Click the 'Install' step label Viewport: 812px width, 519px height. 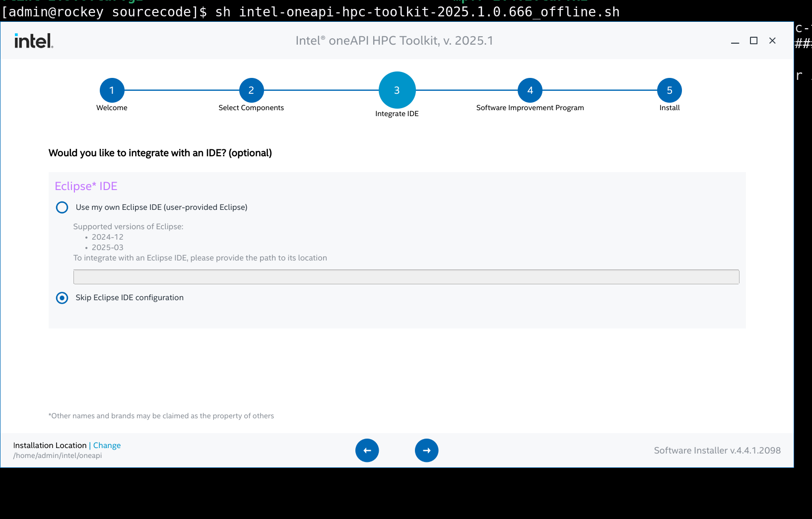click(670, 108)
